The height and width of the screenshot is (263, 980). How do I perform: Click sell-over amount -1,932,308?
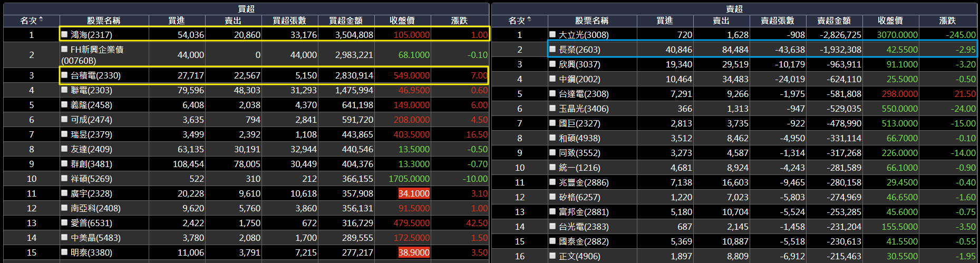coord(840,50)
